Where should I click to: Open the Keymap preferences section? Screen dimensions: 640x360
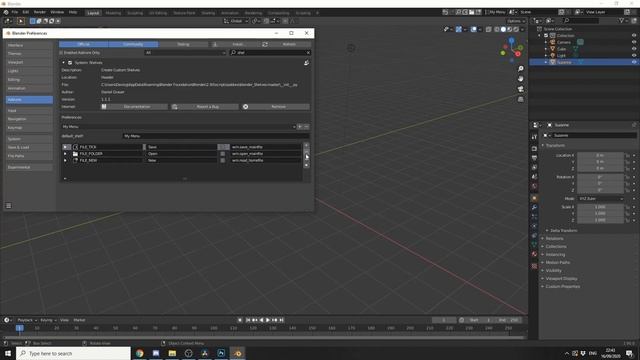click(29, 128)
